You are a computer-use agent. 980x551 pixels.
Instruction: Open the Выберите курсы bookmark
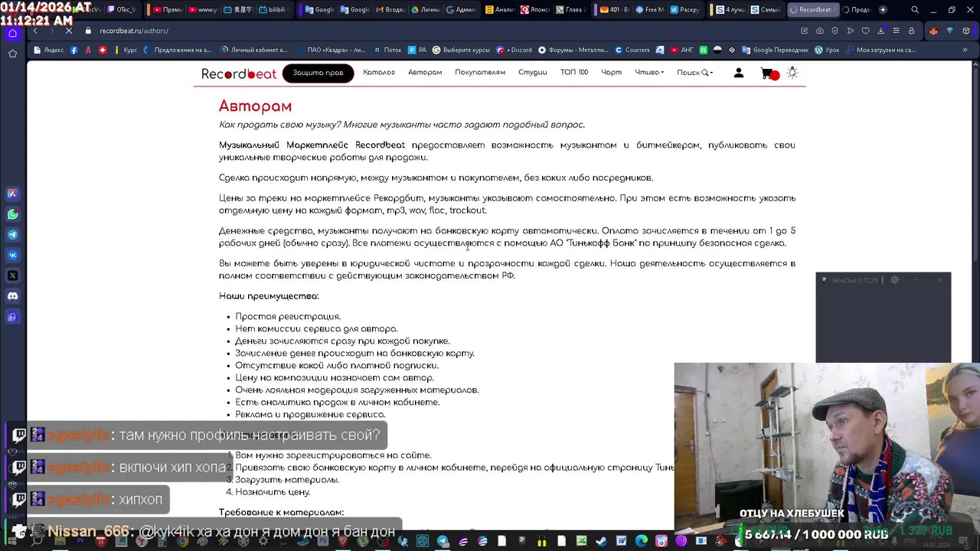pos(461,50)
